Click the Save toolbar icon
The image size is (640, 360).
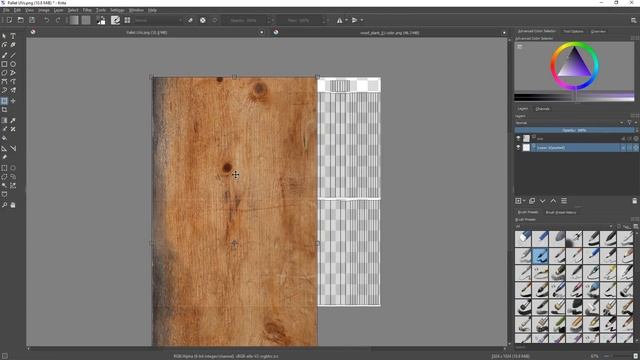[32, 20]
